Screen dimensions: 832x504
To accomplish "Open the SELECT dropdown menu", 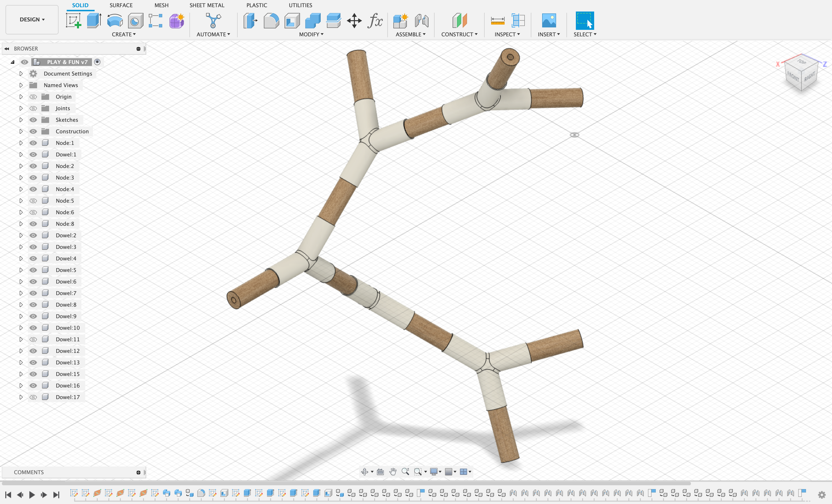I will click(x=584, y=34).
